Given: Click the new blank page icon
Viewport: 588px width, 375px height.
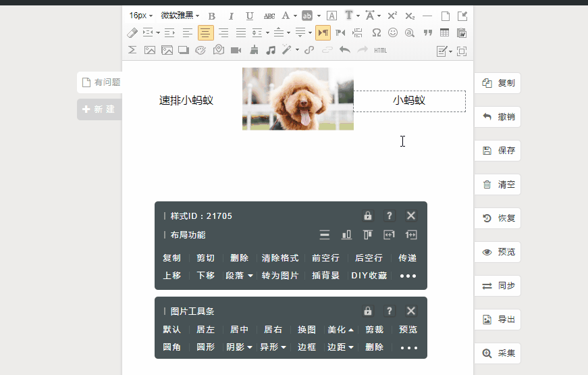Looking at the screenshot, I should click(x=445, y=16).
